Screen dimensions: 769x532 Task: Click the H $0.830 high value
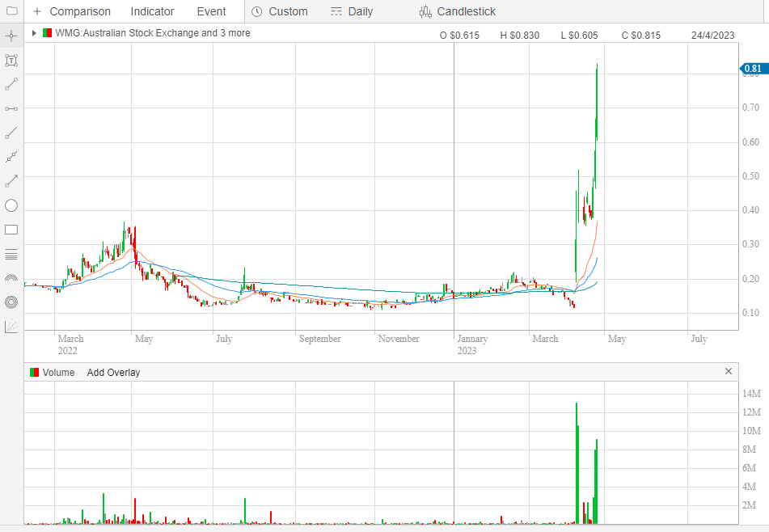[520, 36]
